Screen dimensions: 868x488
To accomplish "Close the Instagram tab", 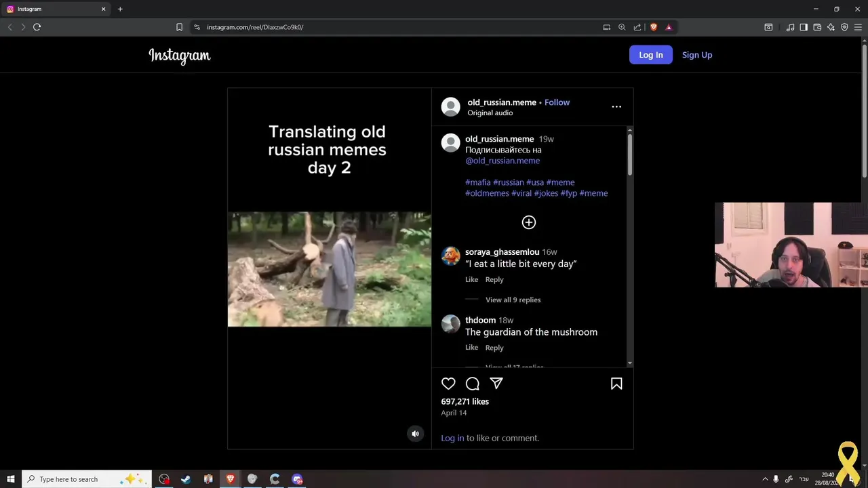I will tap(104, 9).
